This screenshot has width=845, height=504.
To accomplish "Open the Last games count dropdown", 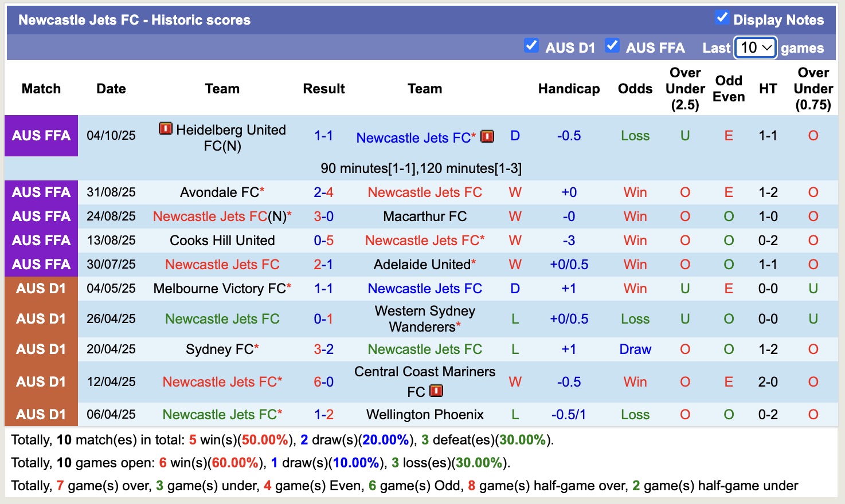I will (x=755, y=48).
